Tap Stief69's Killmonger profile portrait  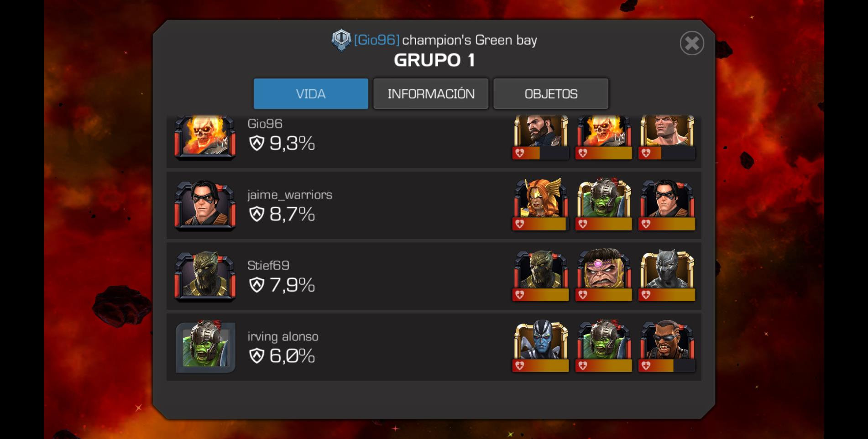[x=205, y=276]
